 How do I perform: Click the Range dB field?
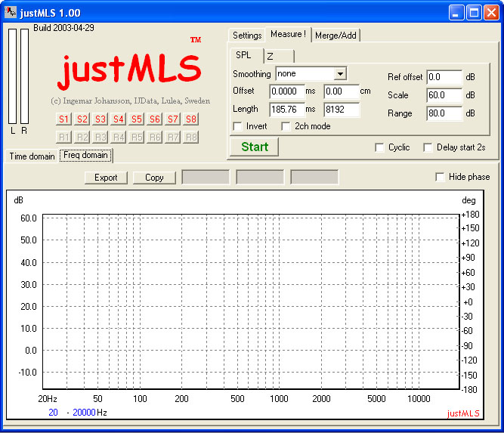coord(444,113)
